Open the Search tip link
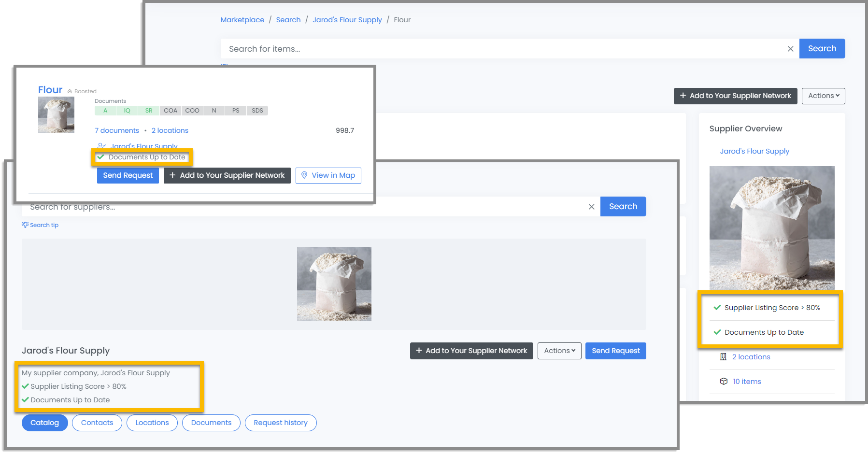The width and height of the screenshot is (868, 454). pyautogui.click(x=40, y=225)
